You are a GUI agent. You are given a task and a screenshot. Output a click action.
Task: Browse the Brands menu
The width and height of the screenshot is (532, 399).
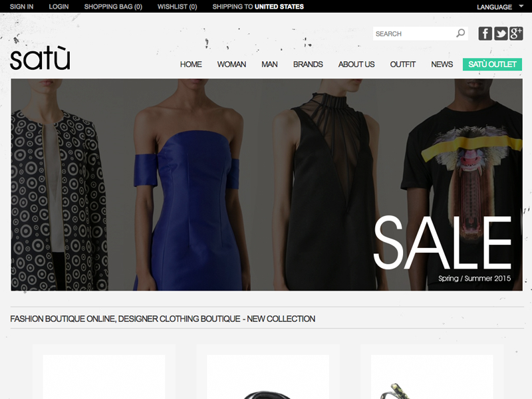pos(308,65)
